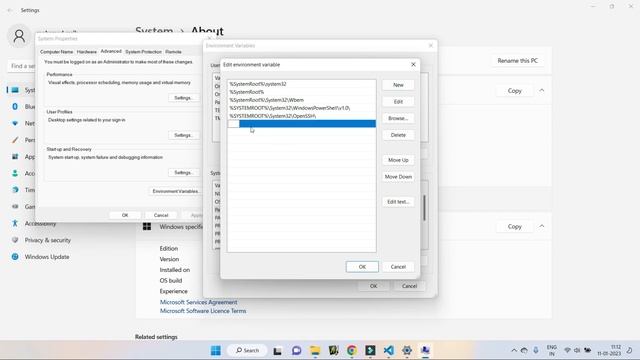The height and width of the screenshot is (360, 640).
Task: Open the Microsoft Services Agreement link
Action: [x=198, y=302]
